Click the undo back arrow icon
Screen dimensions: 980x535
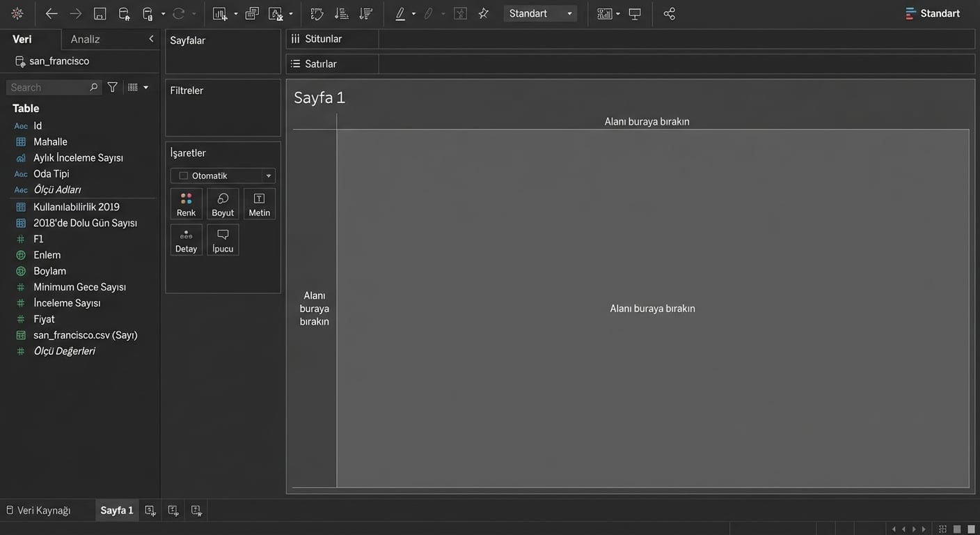click(x=52, y=14)
